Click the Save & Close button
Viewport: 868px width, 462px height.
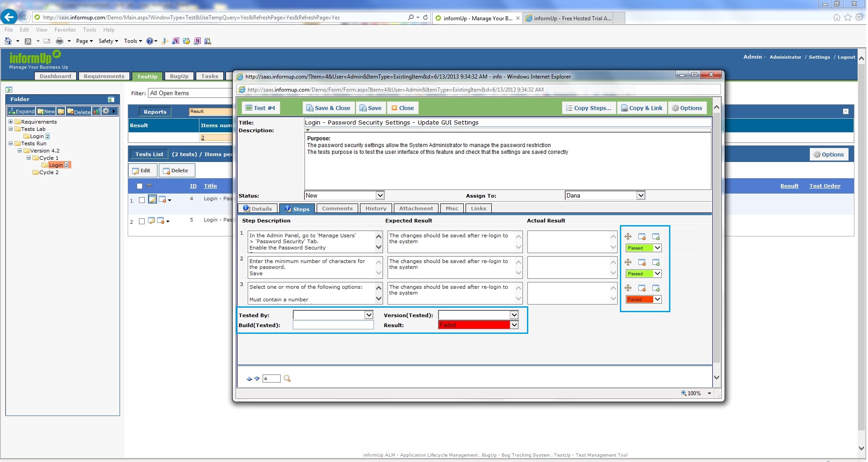(329, 108)
